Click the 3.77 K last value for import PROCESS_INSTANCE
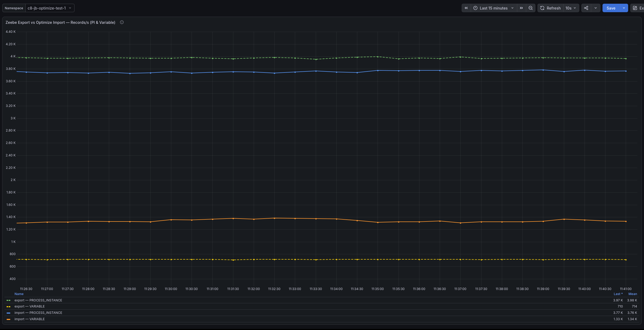This screenshot has width=644, height=330. 618,313
